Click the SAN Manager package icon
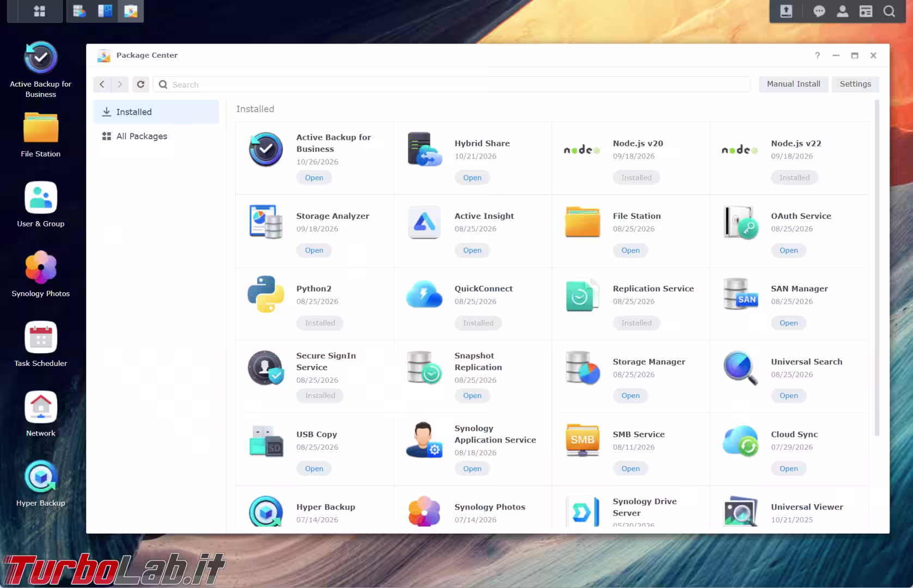Screen dimensions: 913x588 [740, 295]
